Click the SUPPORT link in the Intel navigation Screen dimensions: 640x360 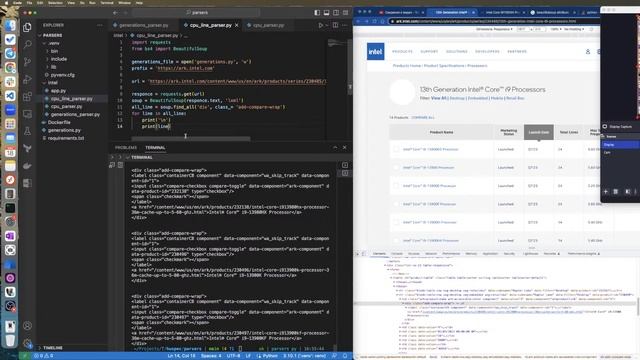click(429, 52)
